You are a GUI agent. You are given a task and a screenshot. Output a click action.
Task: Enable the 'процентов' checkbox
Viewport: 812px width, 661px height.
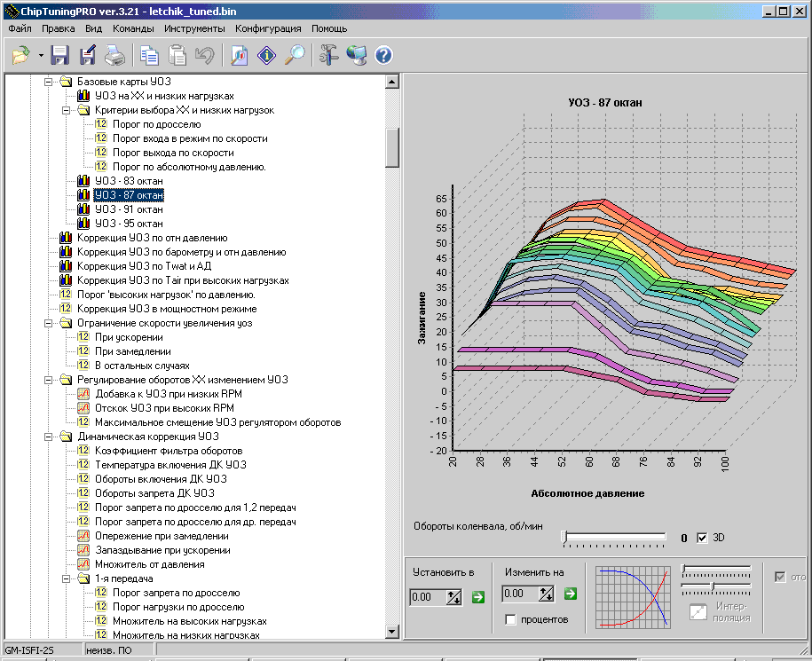pos(510,619)
